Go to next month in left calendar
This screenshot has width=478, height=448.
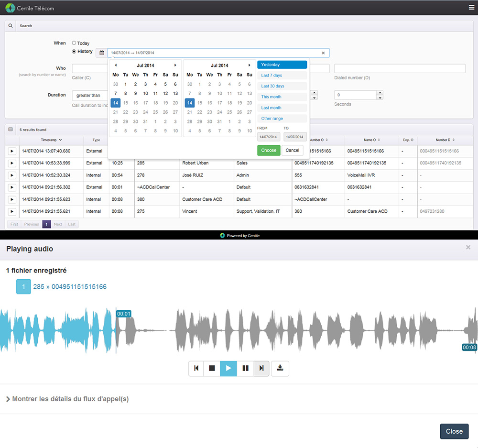(175, 65)
